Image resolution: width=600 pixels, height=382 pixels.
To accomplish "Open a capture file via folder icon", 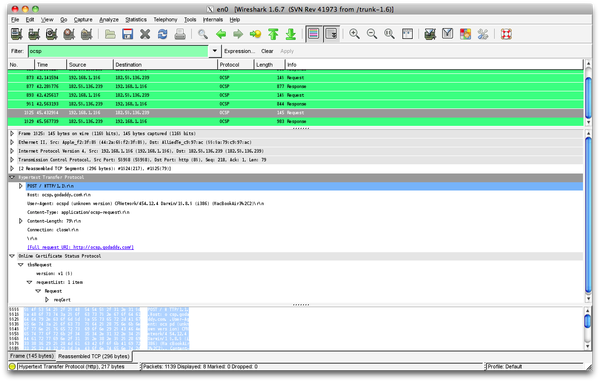I will [110, 34].
